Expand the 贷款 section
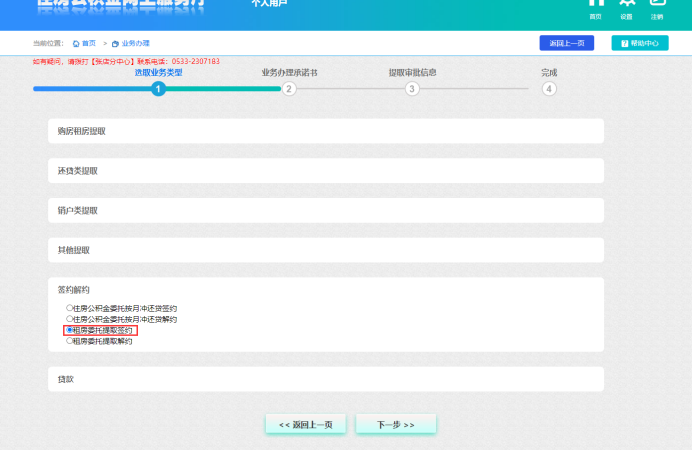692x450 pixels. [326, 379]
